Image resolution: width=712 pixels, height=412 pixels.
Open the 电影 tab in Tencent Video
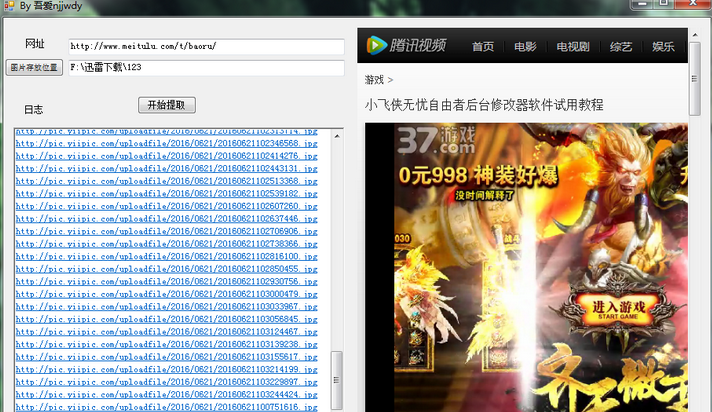(x=525, y=46)
